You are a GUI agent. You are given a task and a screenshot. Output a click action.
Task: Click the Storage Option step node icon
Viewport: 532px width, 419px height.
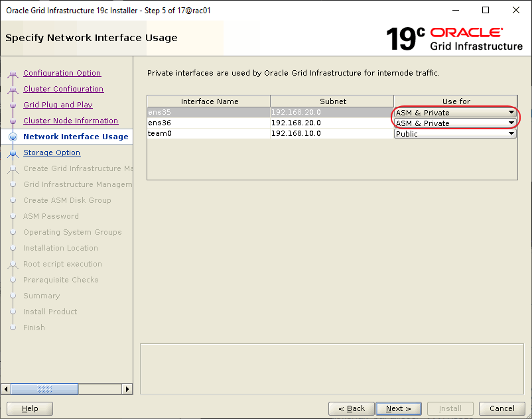click(x=13, y=153)
